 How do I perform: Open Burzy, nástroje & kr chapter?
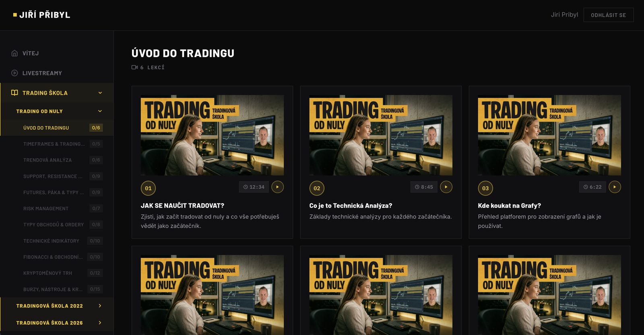tap(57, 289)
